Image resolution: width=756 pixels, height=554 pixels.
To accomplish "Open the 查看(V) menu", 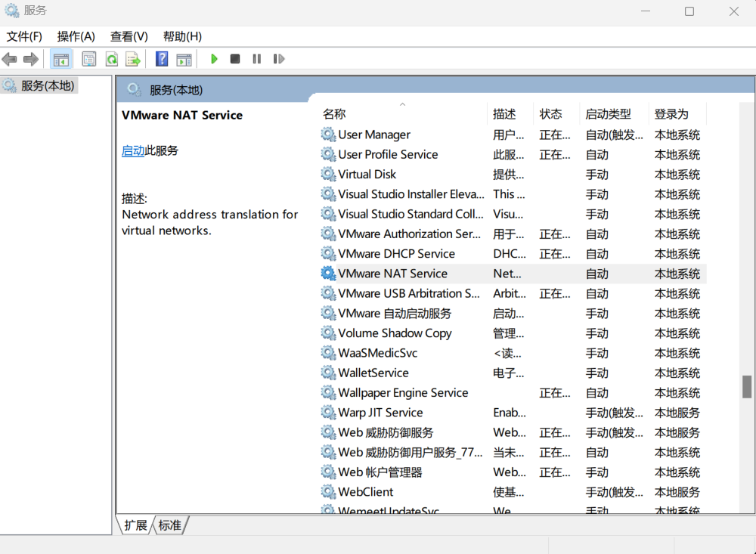I will [129, 36].
